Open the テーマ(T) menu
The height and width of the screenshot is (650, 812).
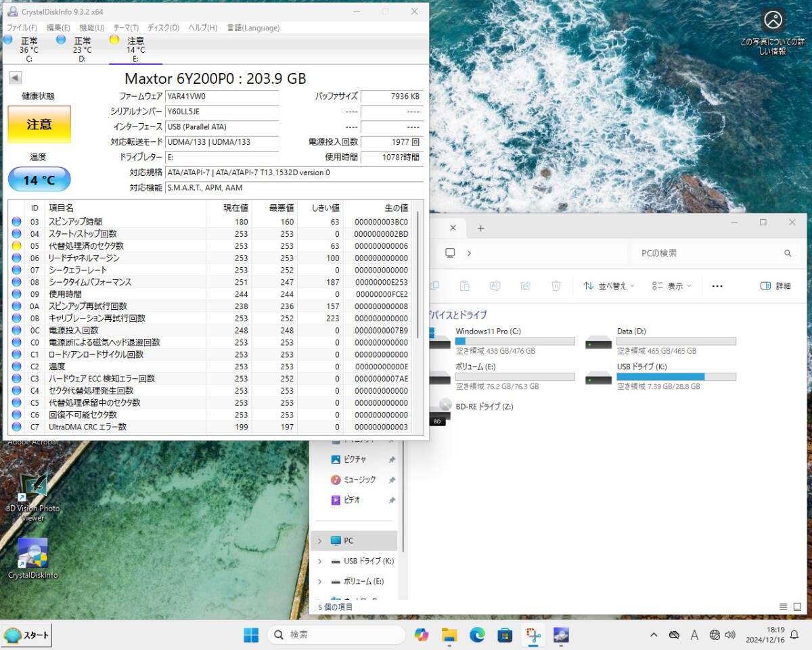tap(126, 28)
